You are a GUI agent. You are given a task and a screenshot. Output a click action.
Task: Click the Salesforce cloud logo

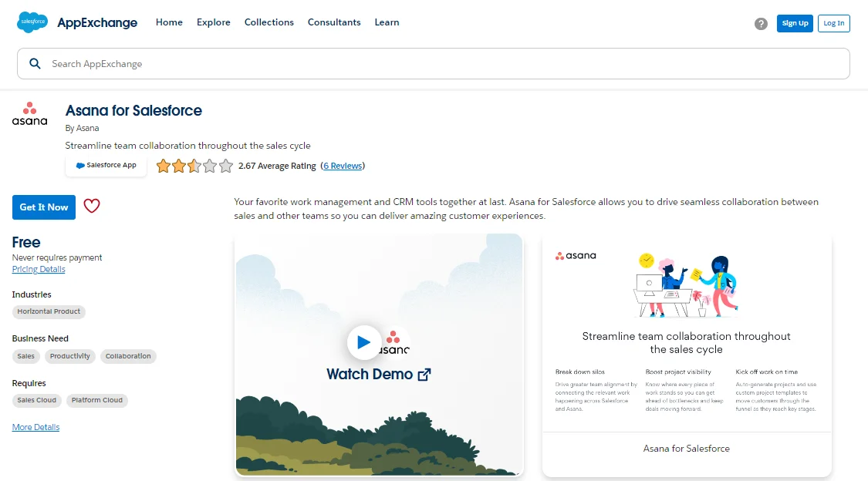point(31,22)
